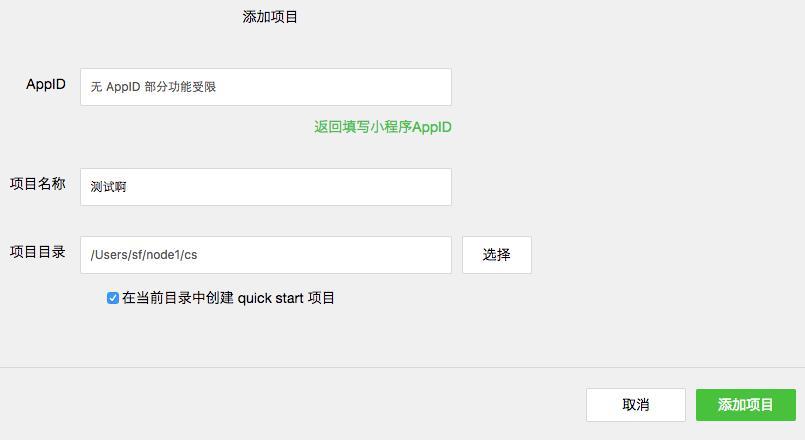Click the 在当前目录中创建 checkbox label text

click(x=178, y=298)
